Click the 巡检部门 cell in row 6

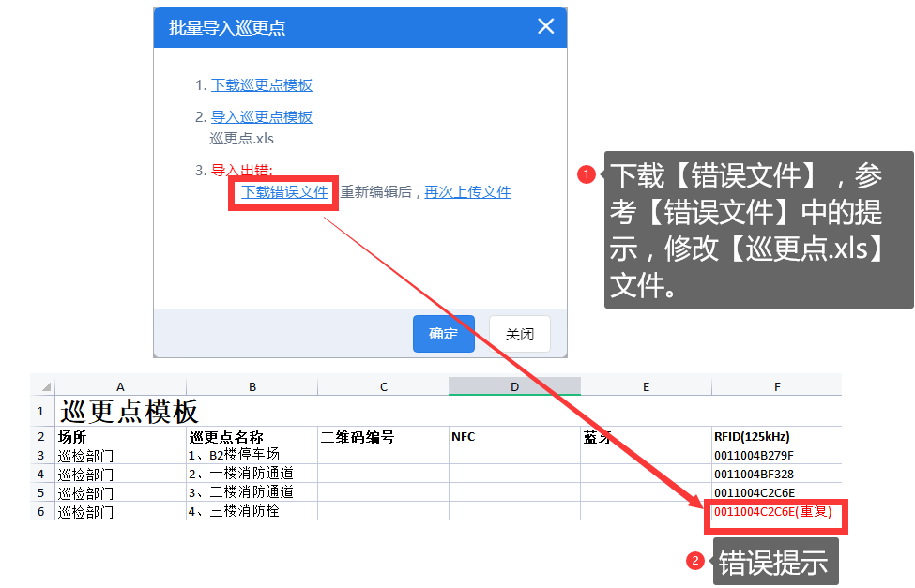click(x=120, y=511)
